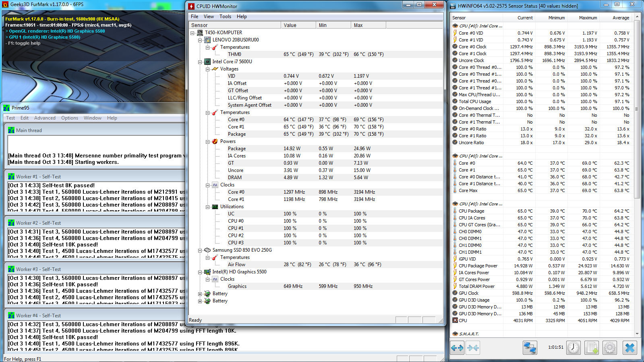This screenshot has height=362, width=644.
Task: Click HWMonitor Value column header
Action: pyautogui.click(x=298, y=25)
